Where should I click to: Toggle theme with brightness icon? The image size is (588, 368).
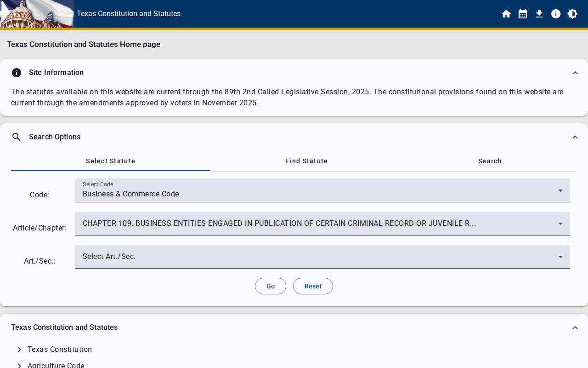[x=572, y=14]
